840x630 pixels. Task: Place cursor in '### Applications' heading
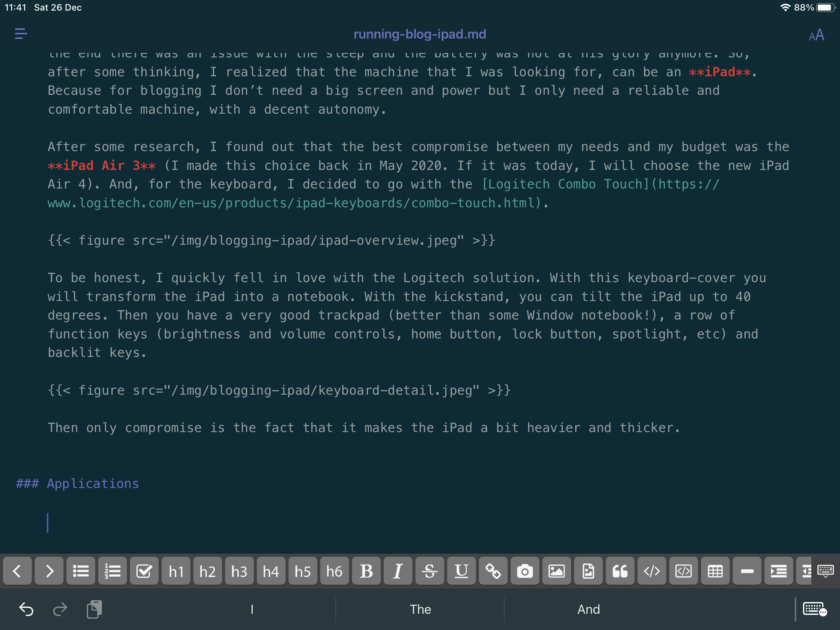(77, 483)
